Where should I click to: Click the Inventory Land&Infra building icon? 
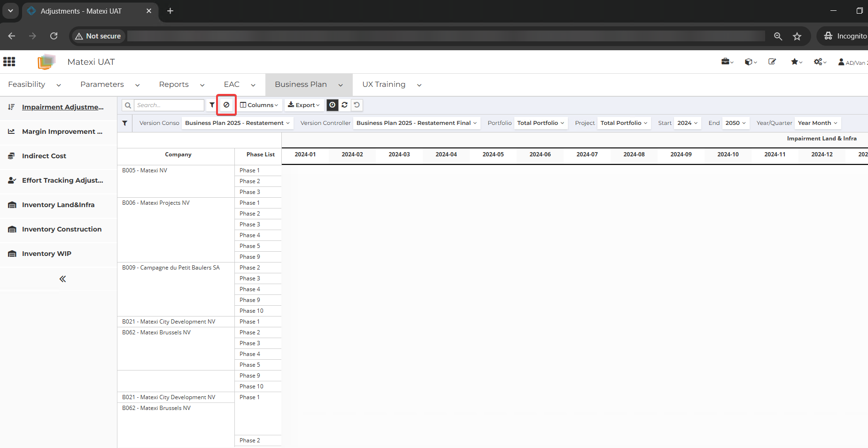[12, 205]
